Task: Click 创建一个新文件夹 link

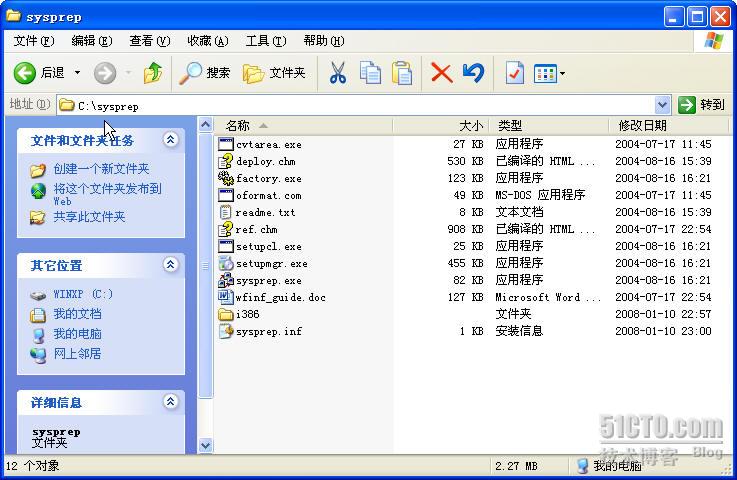Action: tap(101, 169)
